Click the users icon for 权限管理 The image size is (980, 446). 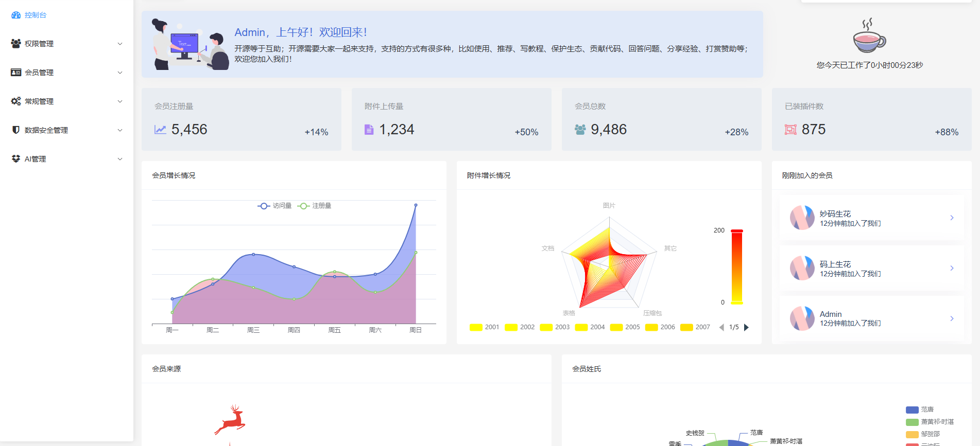point(16,44)
